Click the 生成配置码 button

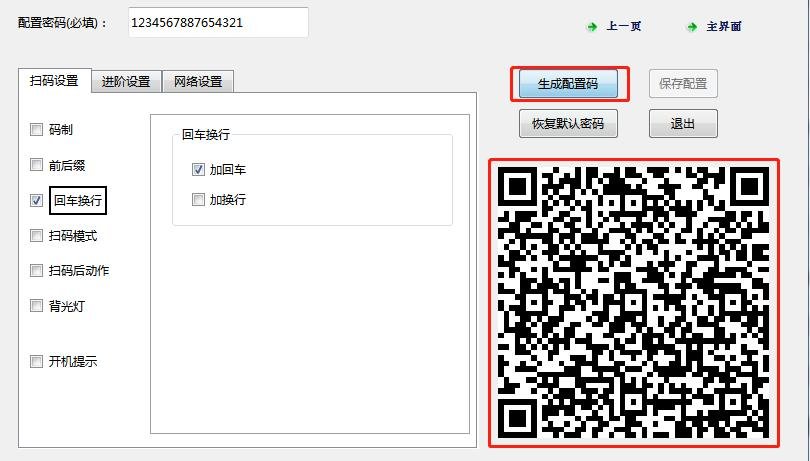click(x=568, y=83)
